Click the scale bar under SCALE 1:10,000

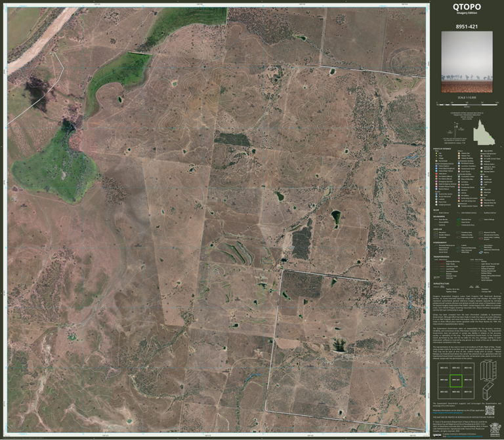(467, 104)
